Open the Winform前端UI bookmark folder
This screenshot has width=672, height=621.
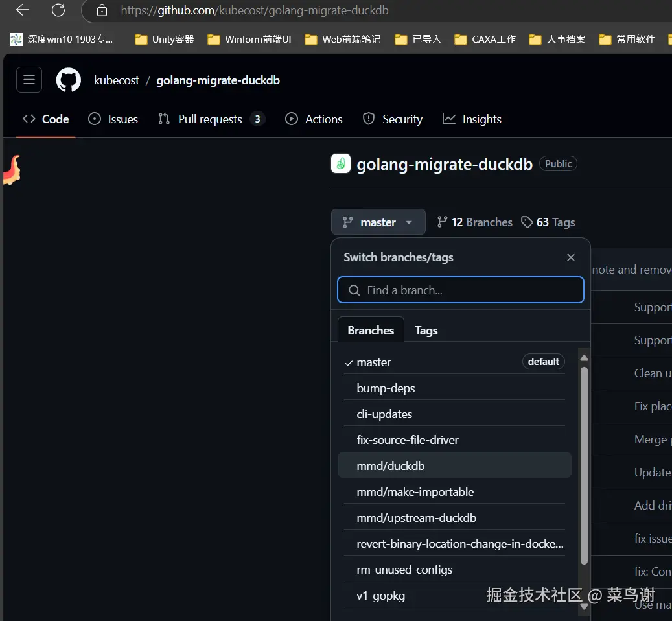[x=249, y=40]
